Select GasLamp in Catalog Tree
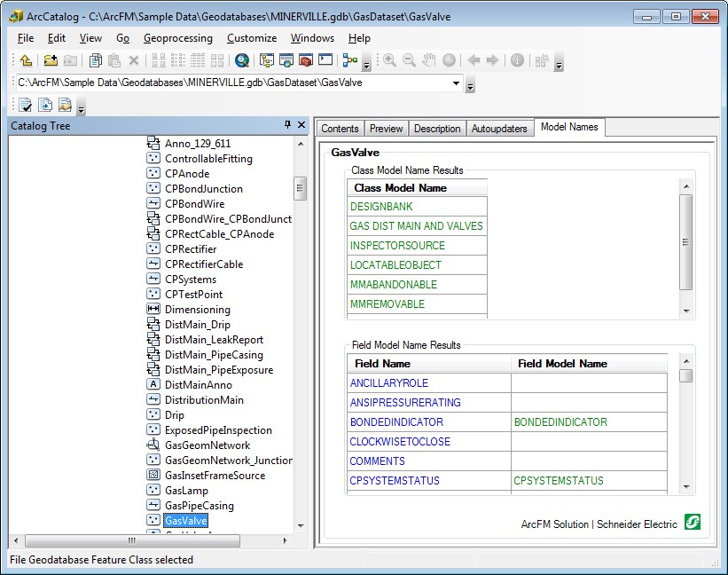Screen dimensions: 728x575 (186, 491)
